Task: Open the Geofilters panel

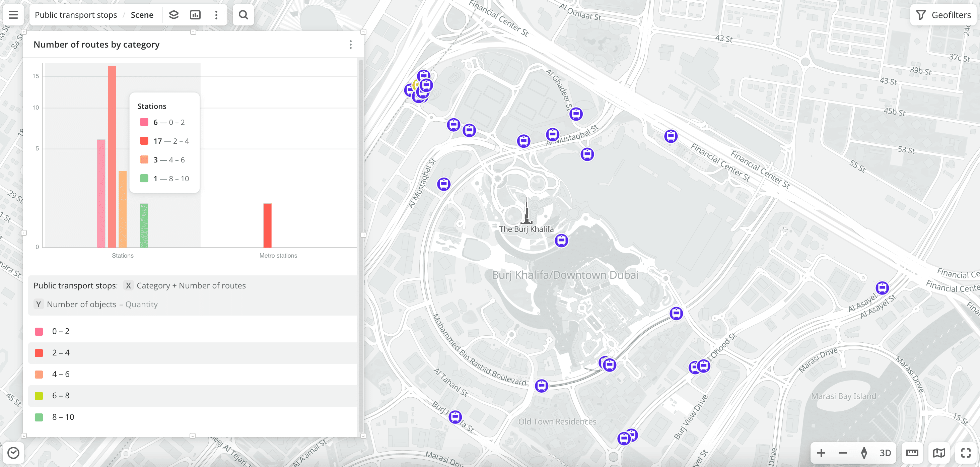Action: 943,15
